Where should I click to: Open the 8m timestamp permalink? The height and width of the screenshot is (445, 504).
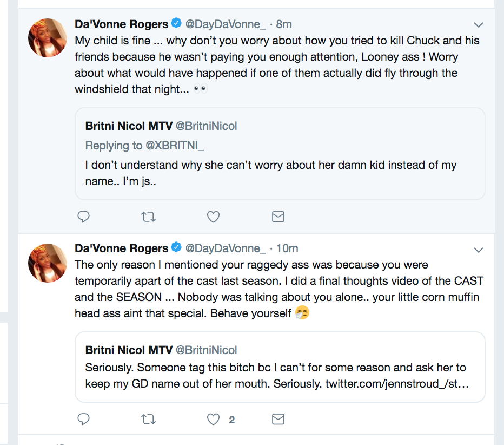tap(284, 24)
